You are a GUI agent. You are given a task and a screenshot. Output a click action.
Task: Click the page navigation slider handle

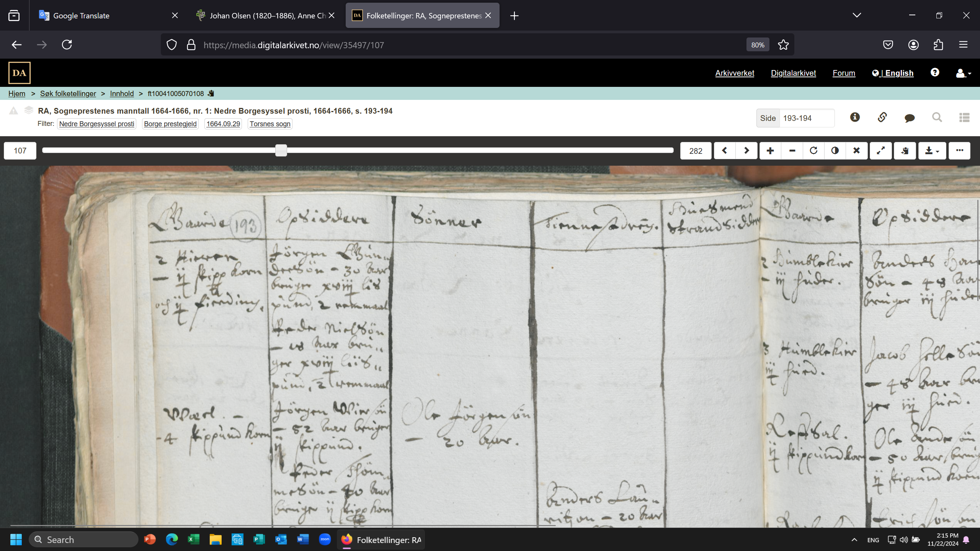pyautogui.click(x=281, y=150)
